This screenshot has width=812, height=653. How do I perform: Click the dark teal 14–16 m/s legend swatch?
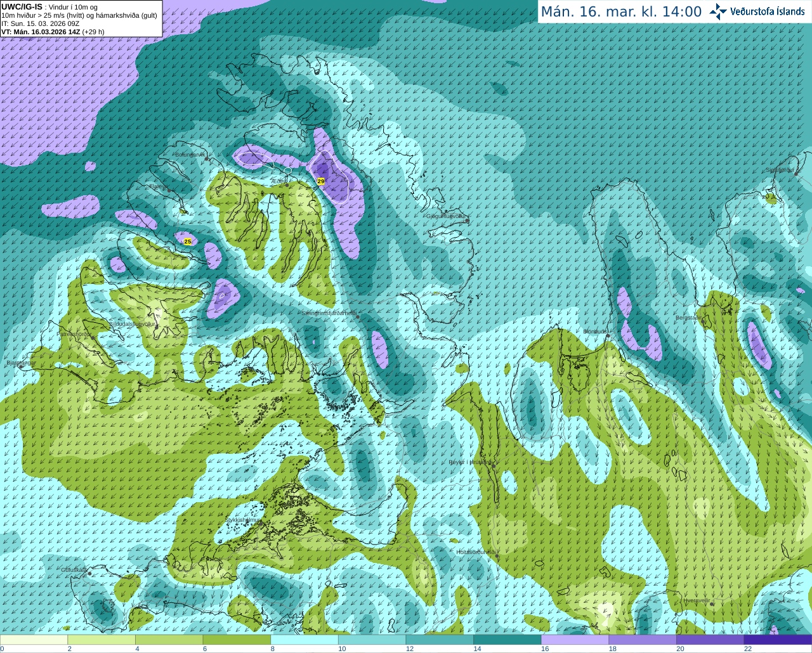tap(507, 640)
